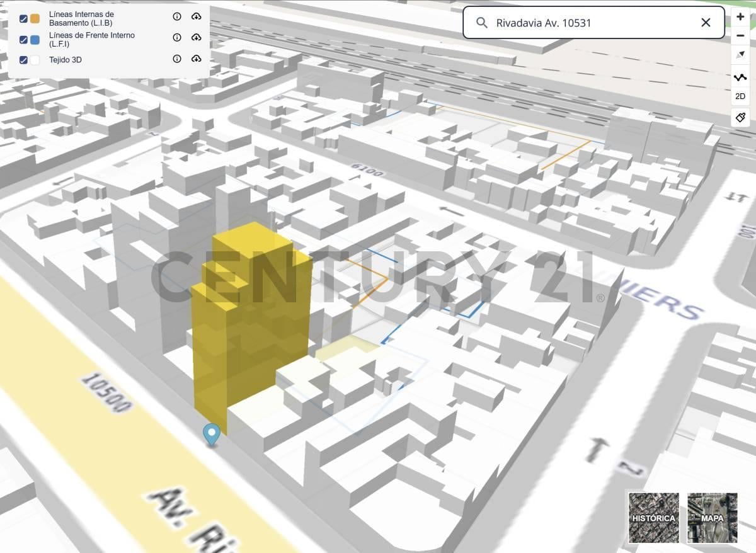This screenshot has width=756, height=553.
Task: Activate the polyline measurement tool
Action: tap(740, 77)
